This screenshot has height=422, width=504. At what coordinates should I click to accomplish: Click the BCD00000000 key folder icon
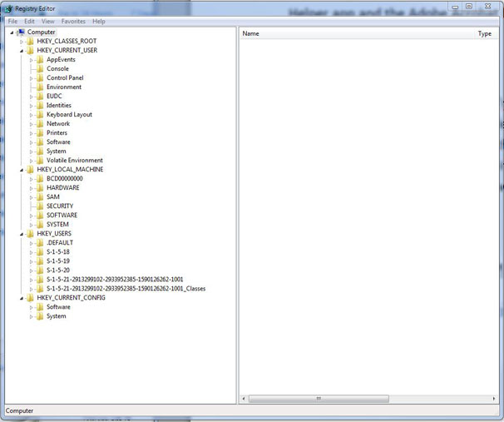click(x=40, y=178)
